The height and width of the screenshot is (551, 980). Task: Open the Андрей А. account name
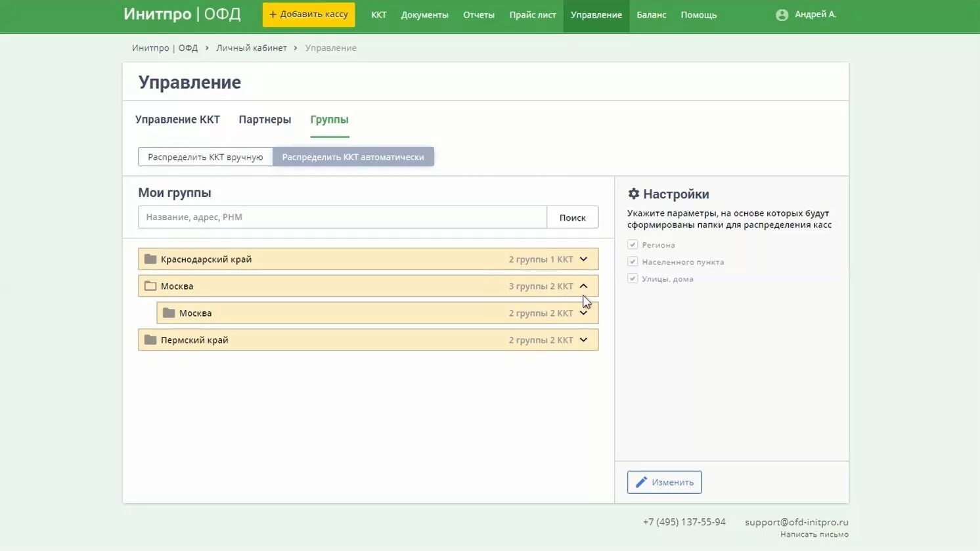815,14
